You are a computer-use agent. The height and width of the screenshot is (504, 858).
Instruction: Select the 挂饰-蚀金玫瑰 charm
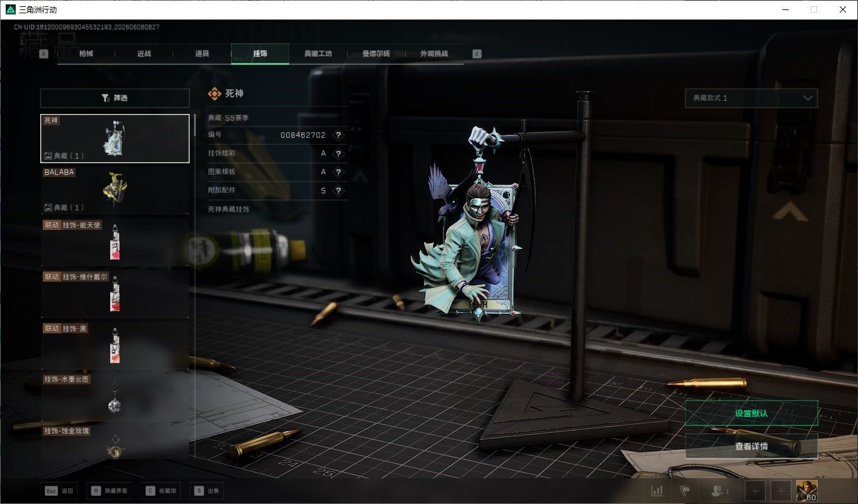(x=115, y=441)
